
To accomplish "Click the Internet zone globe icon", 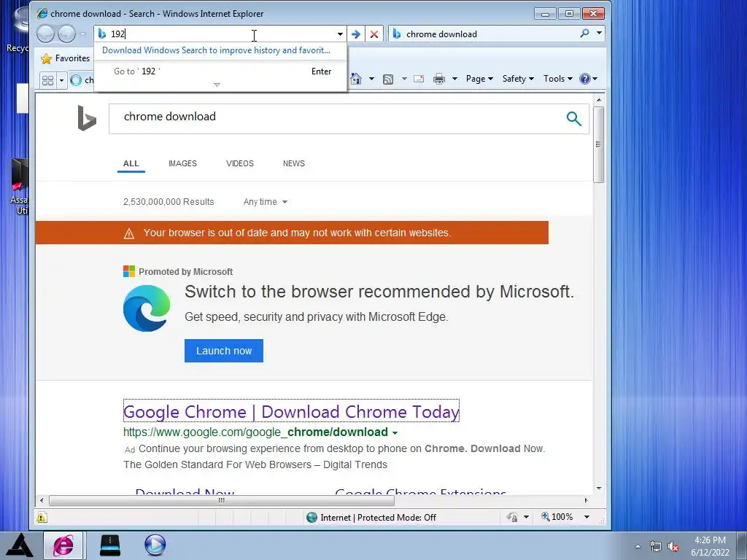I will click(311, 517).
